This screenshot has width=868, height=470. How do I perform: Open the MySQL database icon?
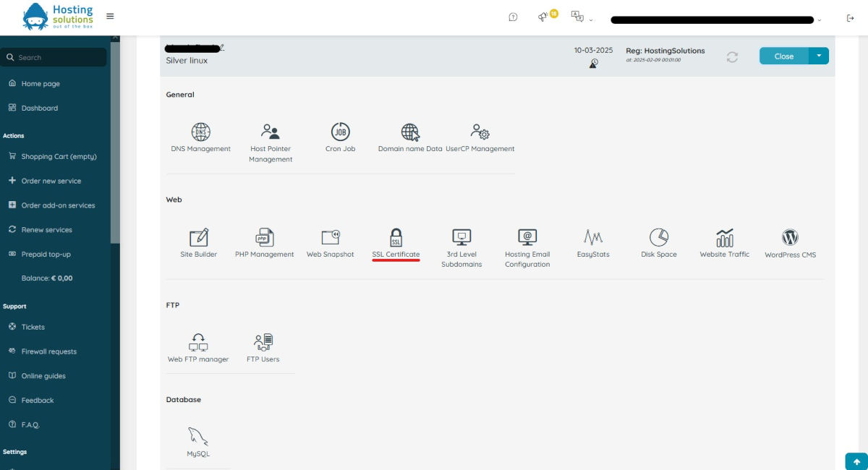[x=198, y=437]
